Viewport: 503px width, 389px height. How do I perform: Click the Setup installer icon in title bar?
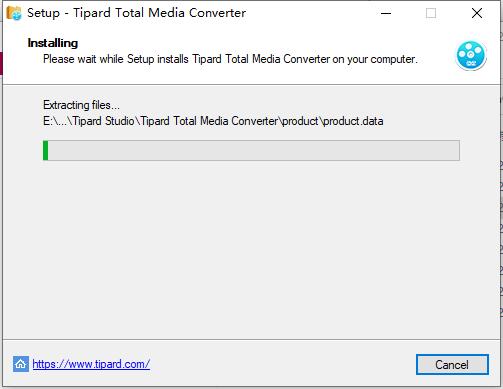pyautogui.click(x=14, y=13)
